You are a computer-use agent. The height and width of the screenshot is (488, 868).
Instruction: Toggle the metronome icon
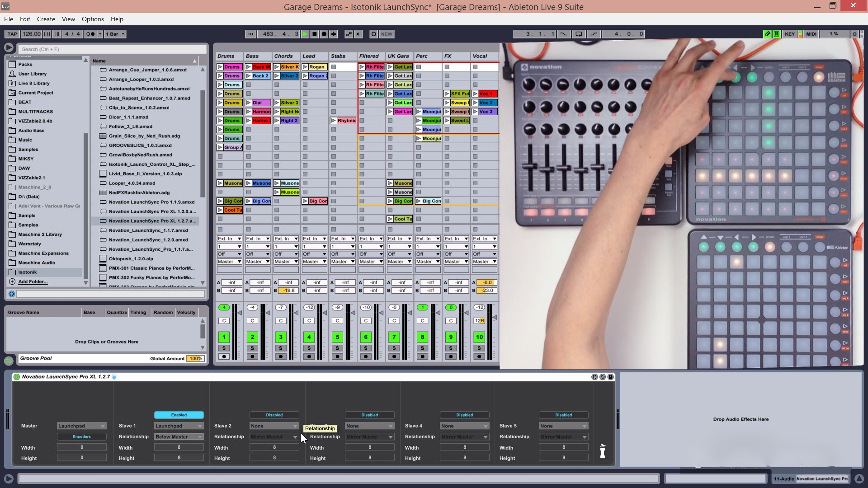coord(90,34)
